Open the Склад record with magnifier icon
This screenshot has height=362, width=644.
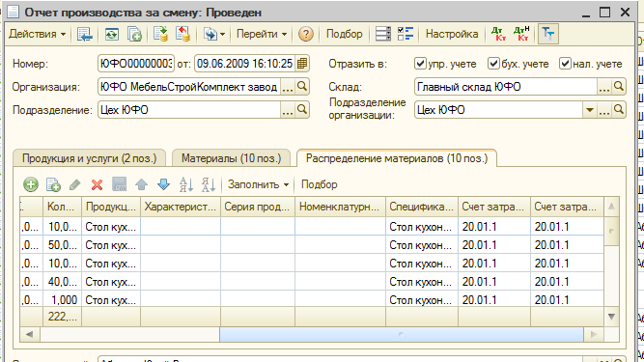pyautogui.click(x=618, y=87)
